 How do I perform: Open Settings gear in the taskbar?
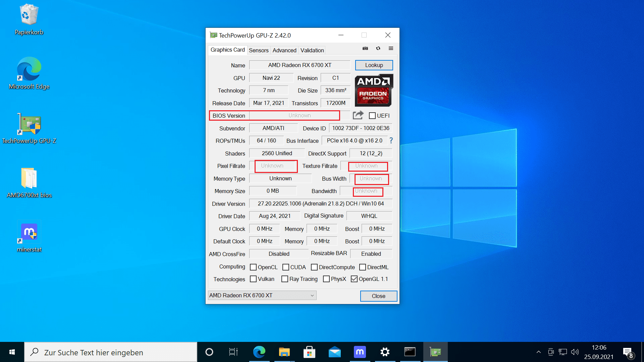385,352
